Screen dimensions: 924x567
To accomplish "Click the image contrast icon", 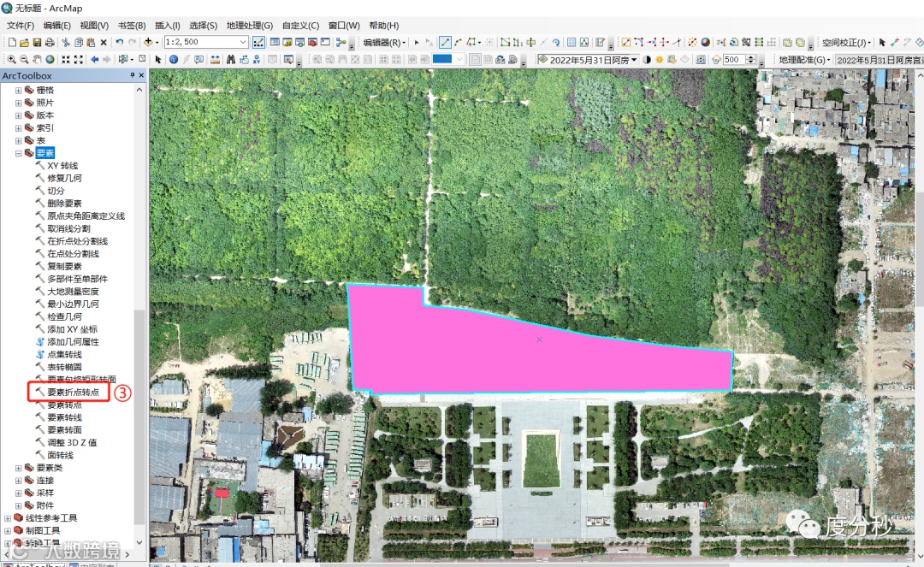I will coord(647,60).
